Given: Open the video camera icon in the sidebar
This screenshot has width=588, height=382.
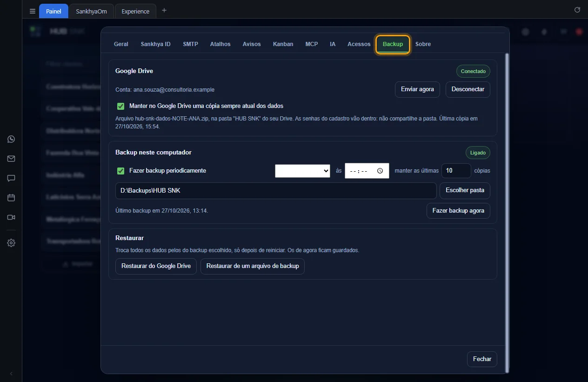Looking at the screenshot, I should click(11, 217).
